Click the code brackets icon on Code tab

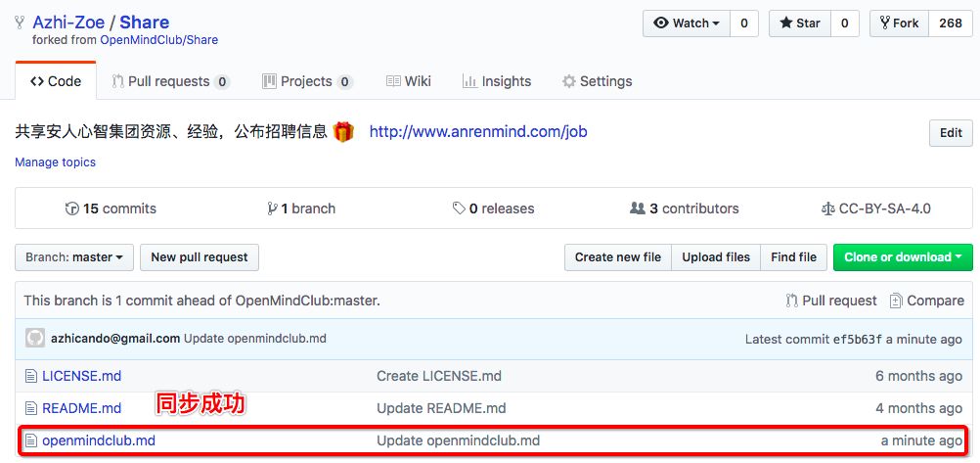pos(37,81)
